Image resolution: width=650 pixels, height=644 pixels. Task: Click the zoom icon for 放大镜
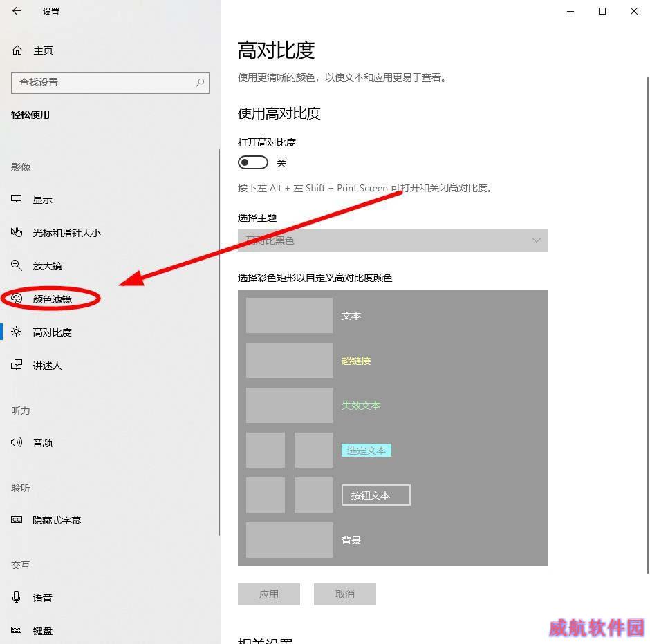click(x=16, y=265)
